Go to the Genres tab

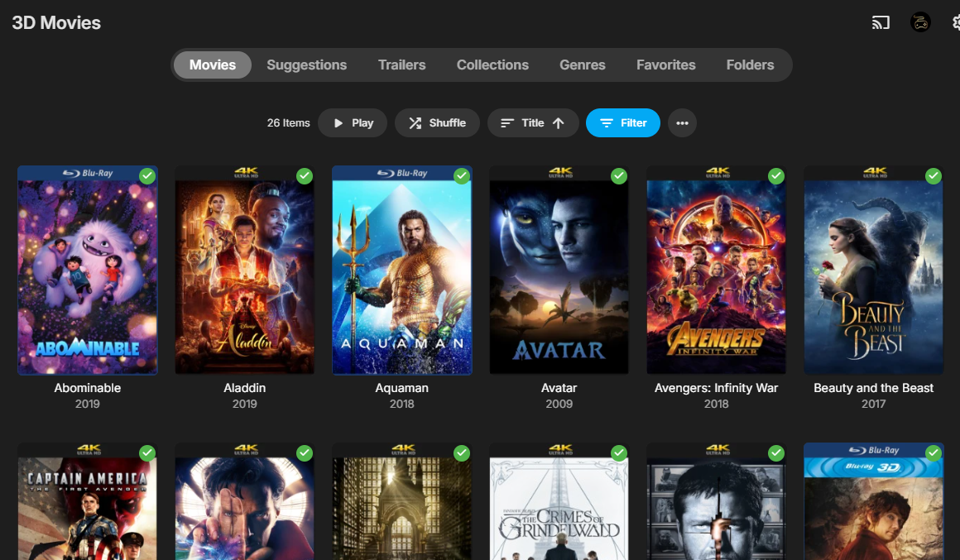583,65
